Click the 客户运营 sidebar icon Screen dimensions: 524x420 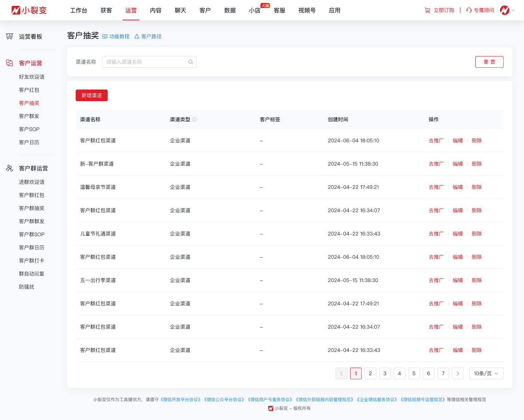[9, 63]
